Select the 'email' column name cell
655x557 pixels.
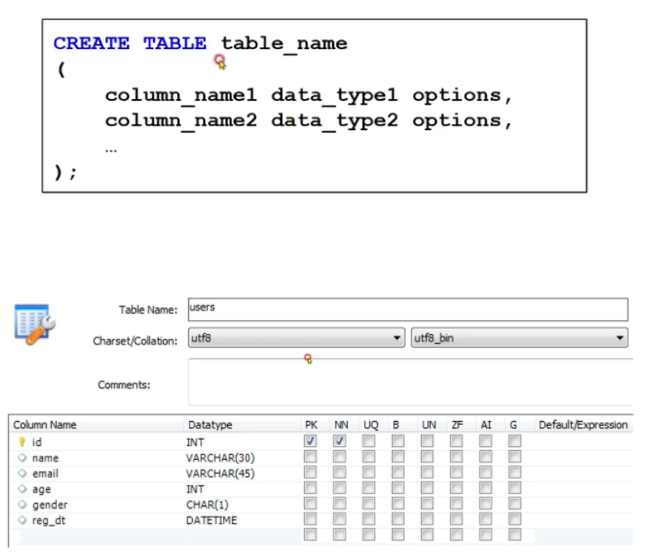(x=46, y=473)
